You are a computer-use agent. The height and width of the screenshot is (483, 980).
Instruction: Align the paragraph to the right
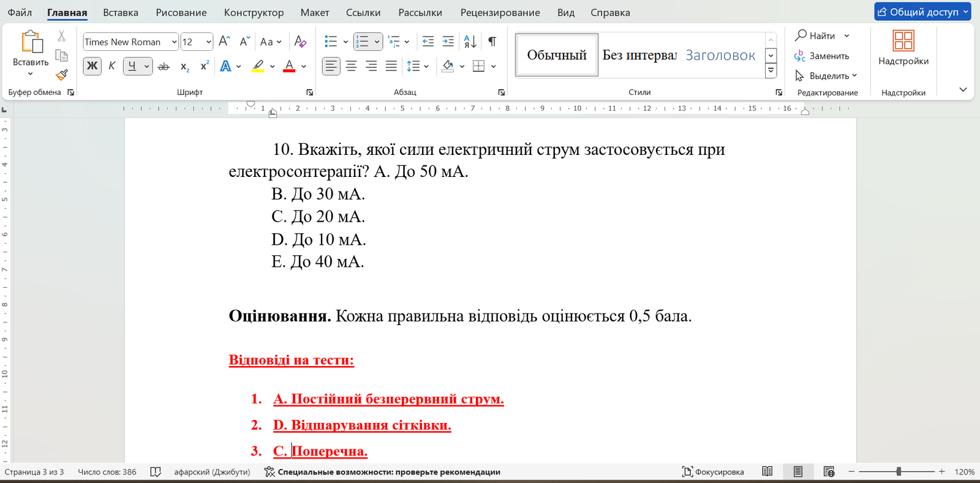click(371, 66)
